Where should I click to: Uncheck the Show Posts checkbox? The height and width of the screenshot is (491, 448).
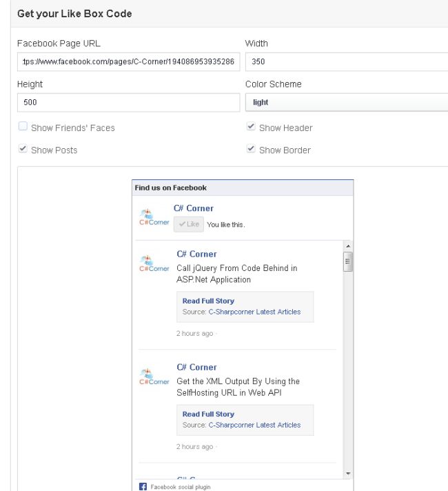[x=23, y=148]
